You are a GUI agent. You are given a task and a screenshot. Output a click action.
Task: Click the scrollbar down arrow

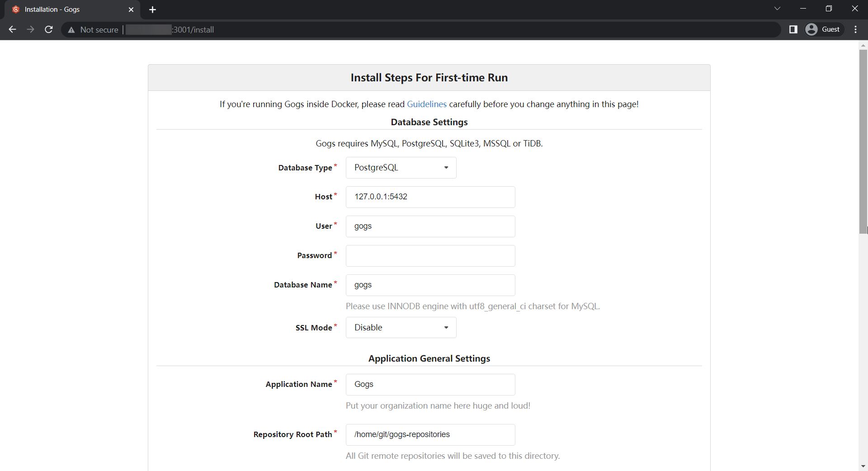click(863, 466)
